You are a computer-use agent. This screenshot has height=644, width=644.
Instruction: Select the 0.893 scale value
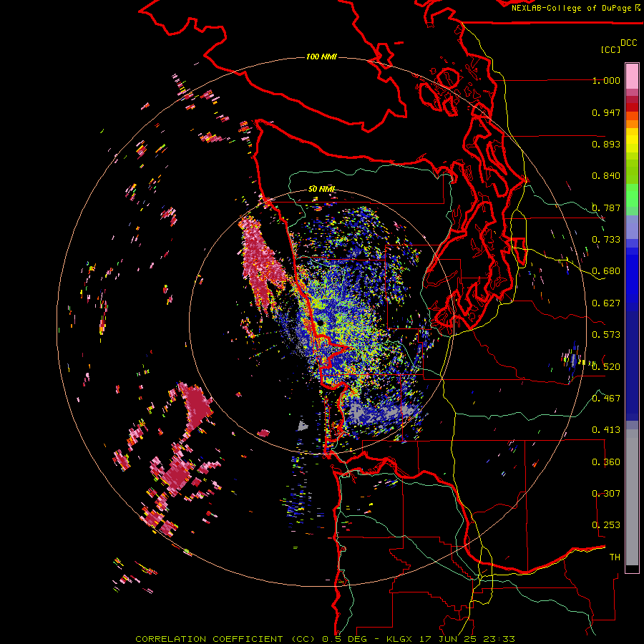point(606,144)
